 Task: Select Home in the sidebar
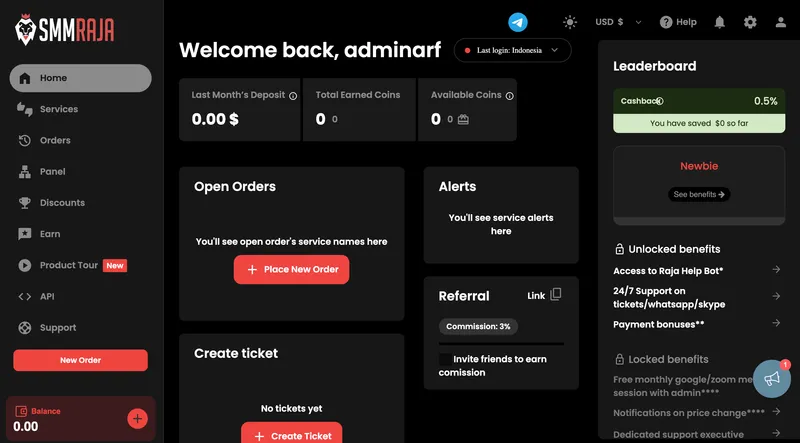[x=81, y=78]
